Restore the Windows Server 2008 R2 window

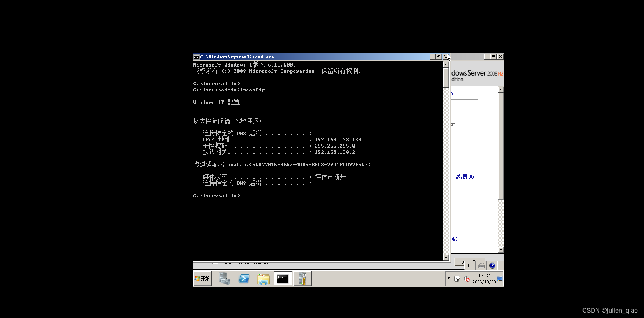coord(494,57)
